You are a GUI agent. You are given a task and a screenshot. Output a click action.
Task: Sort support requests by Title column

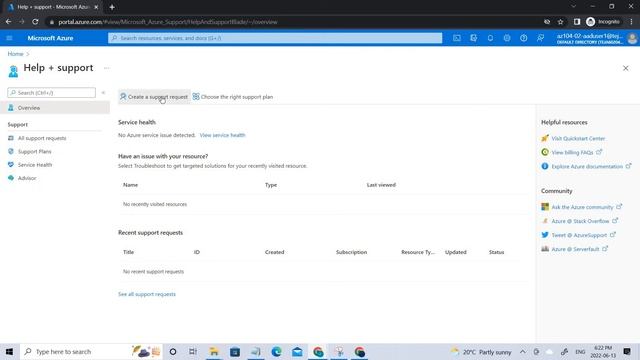129,252
